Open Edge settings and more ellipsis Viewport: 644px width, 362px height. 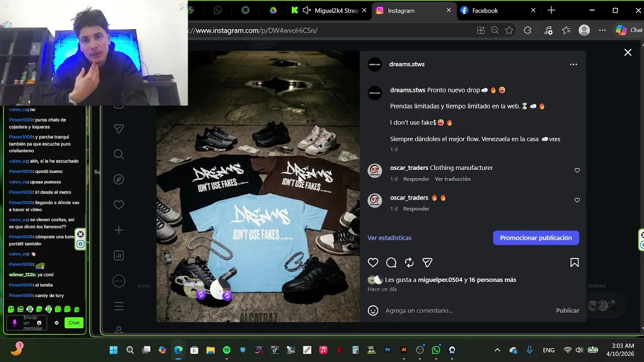point(602,30)
